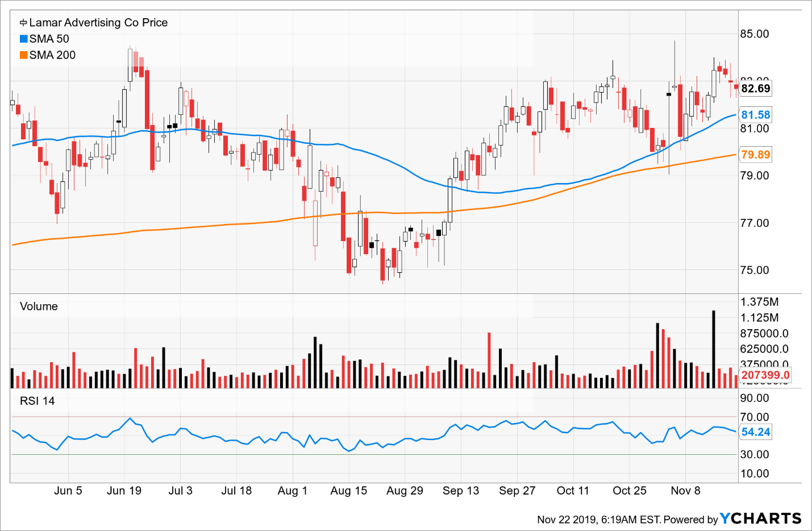Click the Nov 22 2019 timestamp text
This screenshot has height=531, width=812.
click(599, 520)
